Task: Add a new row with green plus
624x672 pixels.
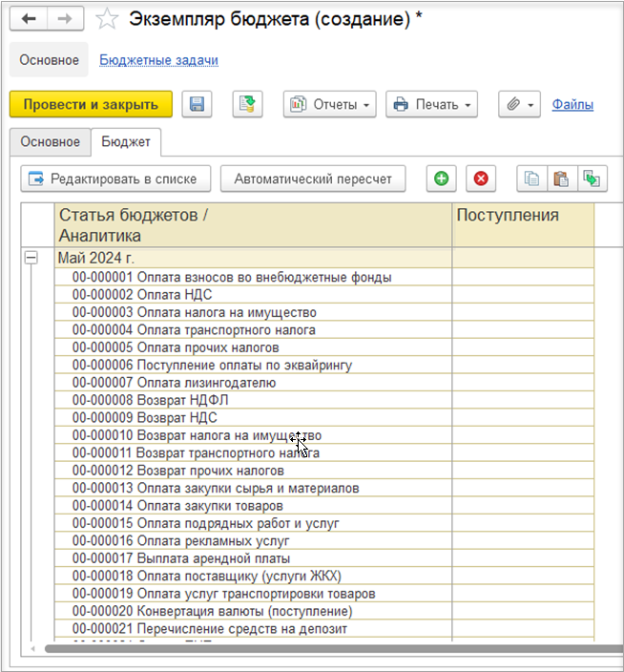Action: [x=441, y=178]
